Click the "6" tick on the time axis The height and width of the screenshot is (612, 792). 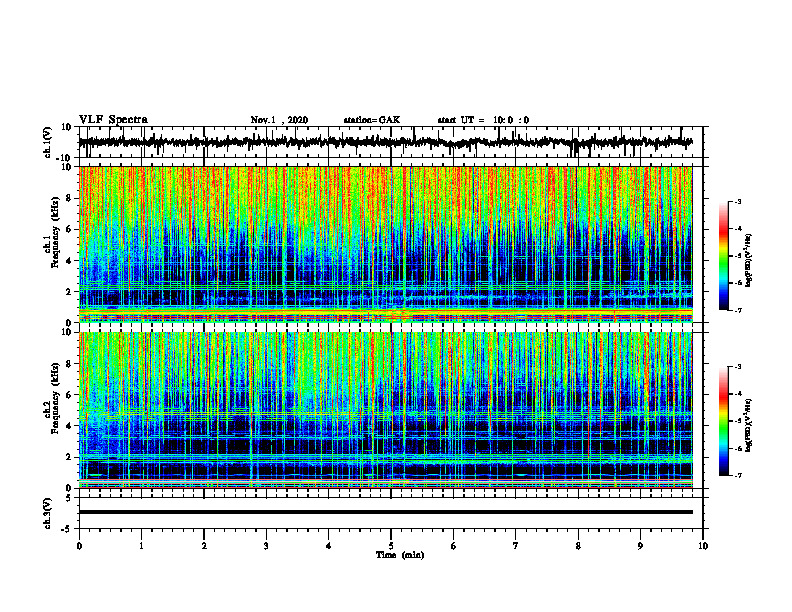pyautogui.click(x=454, y=546)
